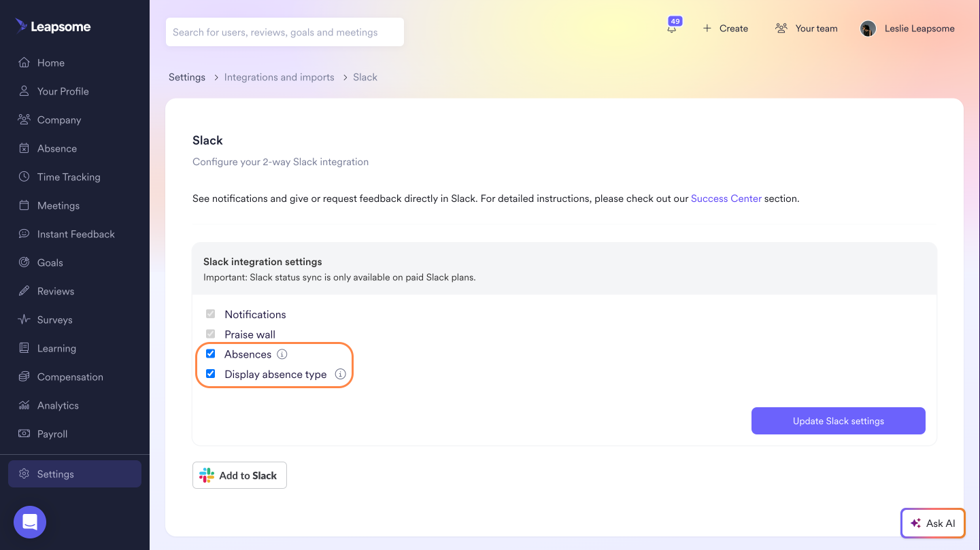This screenshot has width=980, height=550.
Task: Click the Absences info icon
Action: (282, 354)
